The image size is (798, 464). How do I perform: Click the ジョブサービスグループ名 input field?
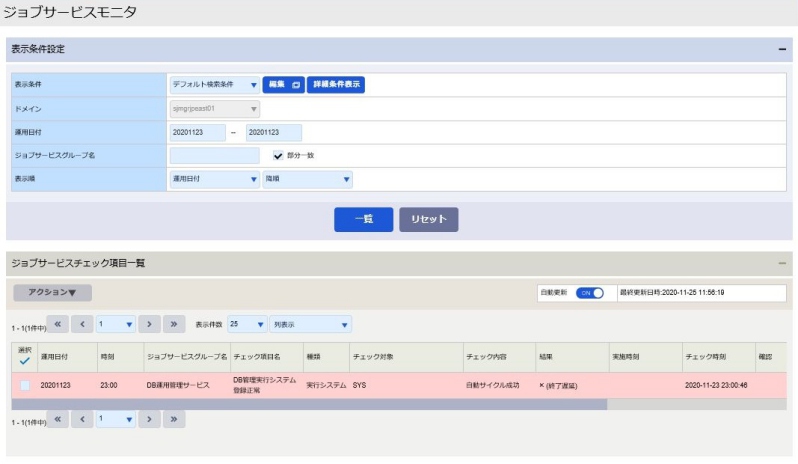[215, 156]
